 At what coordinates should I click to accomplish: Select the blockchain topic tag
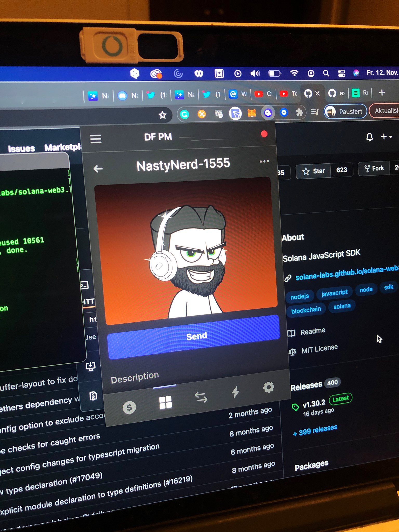[x=306, y=310]
